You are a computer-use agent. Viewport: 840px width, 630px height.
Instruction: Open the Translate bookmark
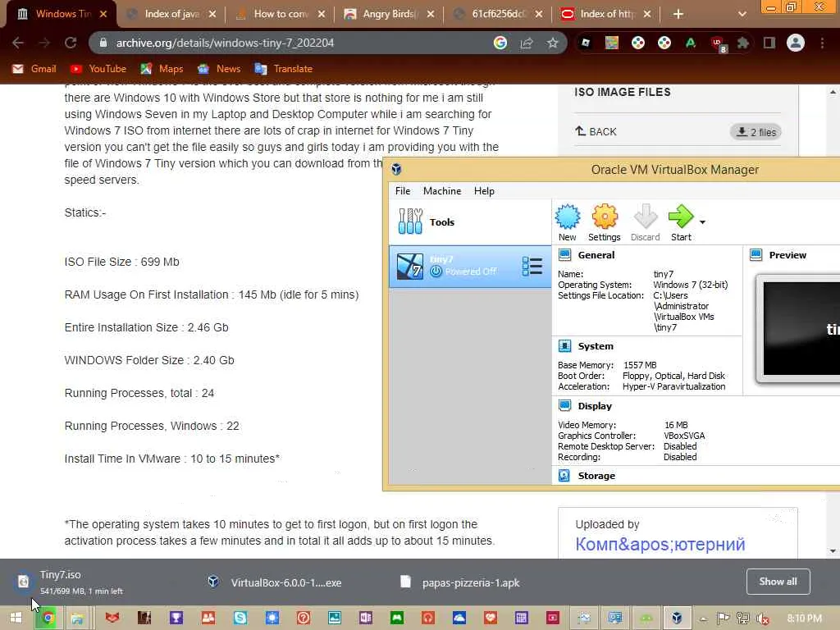coord(284,69)
